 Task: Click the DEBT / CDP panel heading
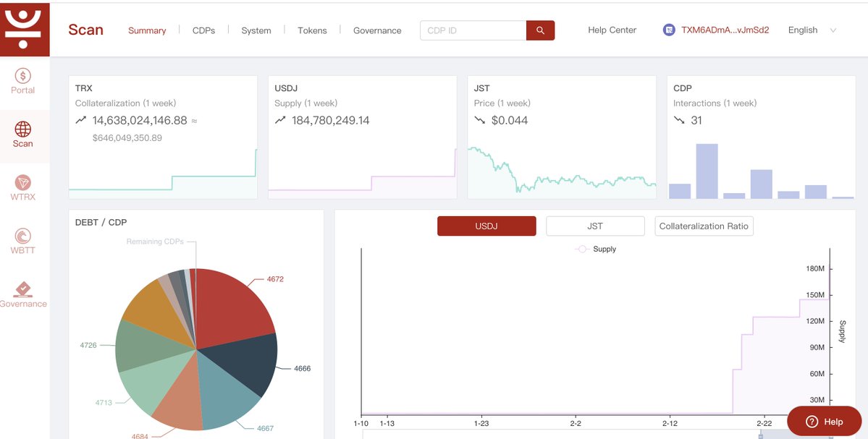(101, 222)
